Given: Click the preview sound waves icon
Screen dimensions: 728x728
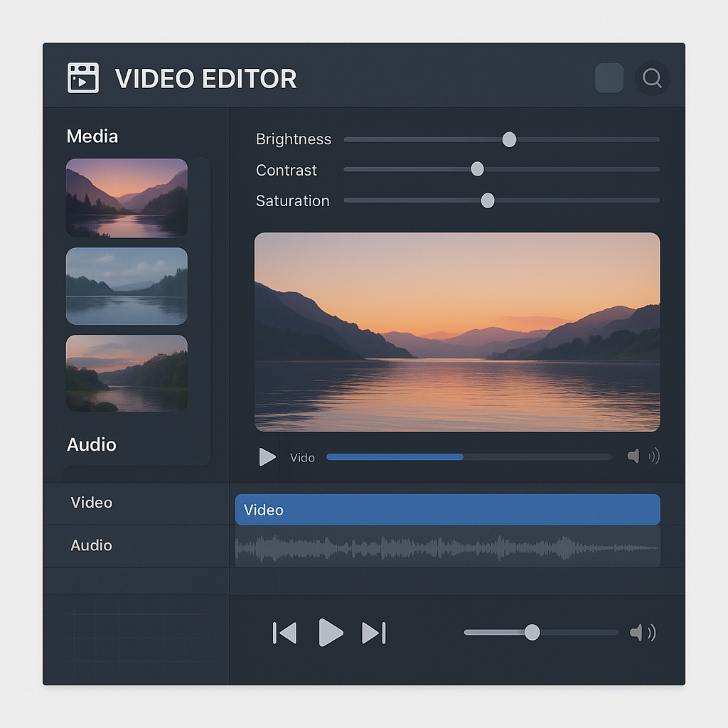Looking at the screenshot, I should click(x=655, y=456).
